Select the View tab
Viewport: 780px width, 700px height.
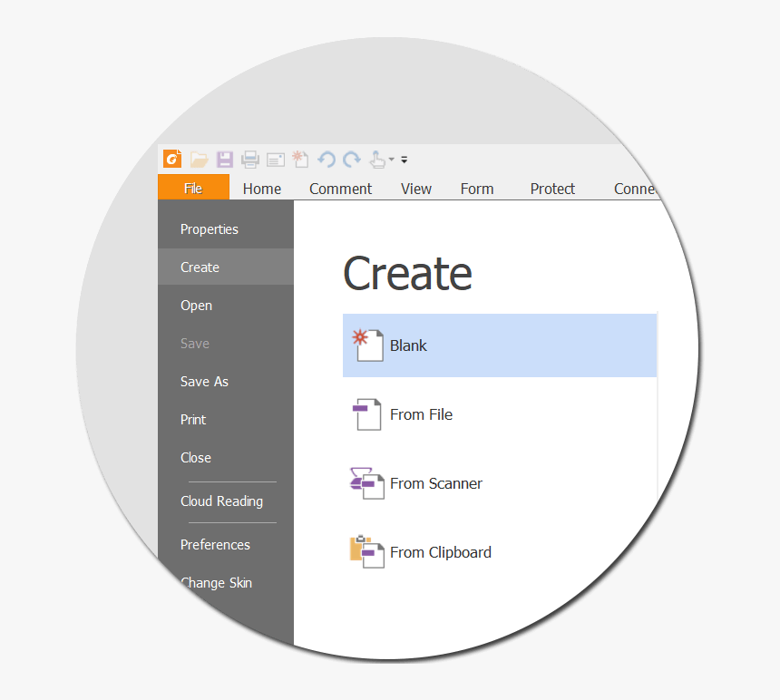point(415,189)
